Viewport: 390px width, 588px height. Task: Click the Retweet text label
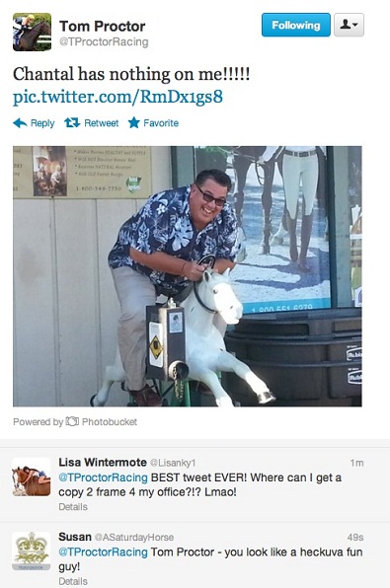102,123
